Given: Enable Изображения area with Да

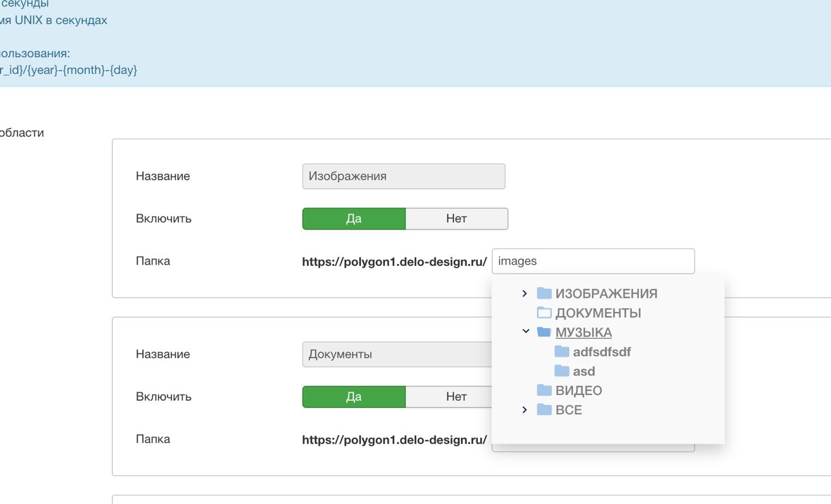Looking at the screenshot, I should [x=354, y=219].
